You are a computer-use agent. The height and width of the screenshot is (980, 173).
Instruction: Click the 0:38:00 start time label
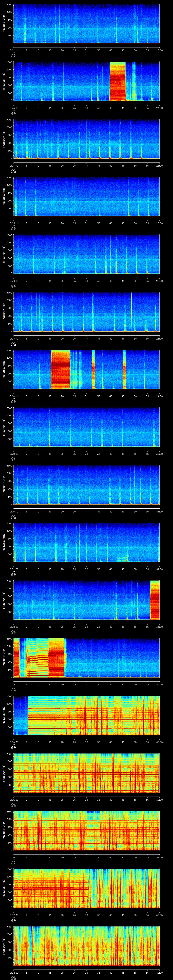pyautogui.click(x=14, y=972)
